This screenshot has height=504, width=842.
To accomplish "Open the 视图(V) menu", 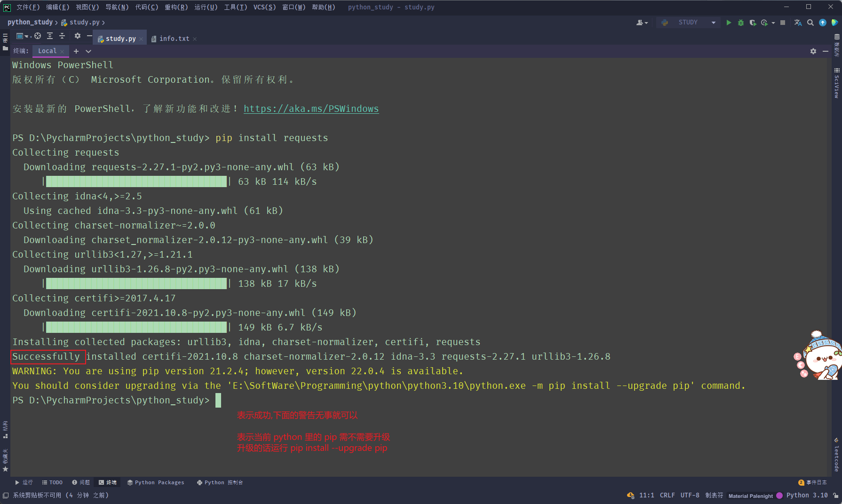I will [87, 7].
